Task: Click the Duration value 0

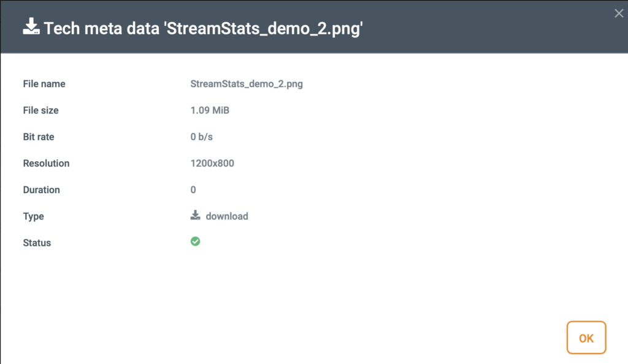Action: [x=193, y=190]
